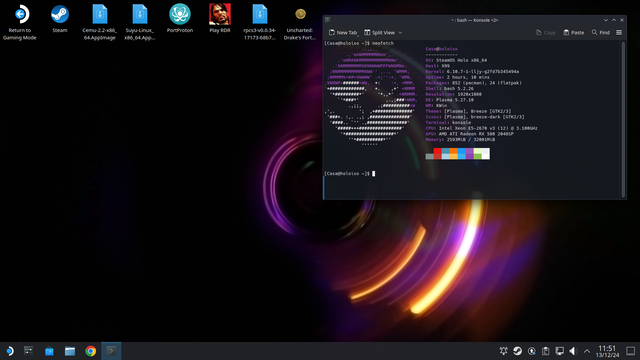Open Dolphin file manager from taskbar
The width and height of the screenshot is (640, 360).
point(70,351)
